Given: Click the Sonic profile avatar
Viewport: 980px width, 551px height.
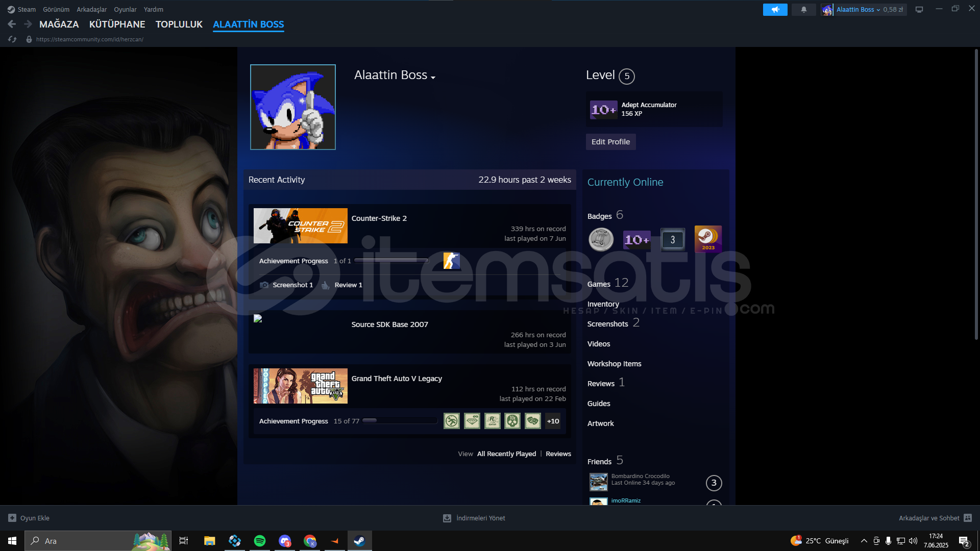Looking at the screenshot, I should coord(293,107).
